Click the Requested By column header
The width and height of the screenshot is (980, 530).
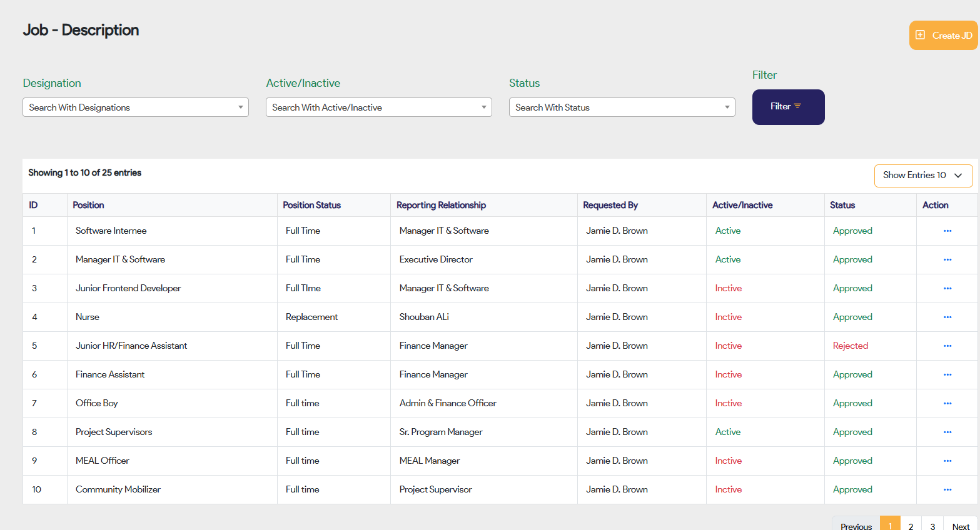610,205
